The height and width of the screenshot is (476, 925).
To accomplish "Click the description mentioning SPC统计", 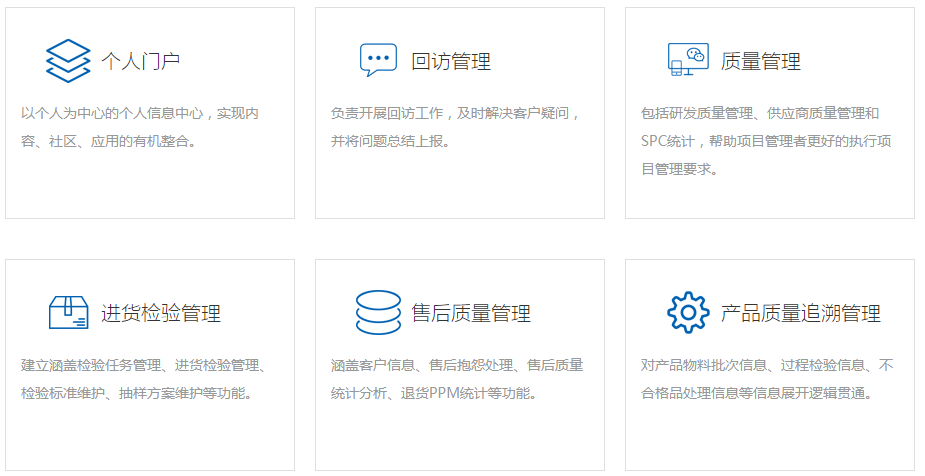I will tap(765, 141).
